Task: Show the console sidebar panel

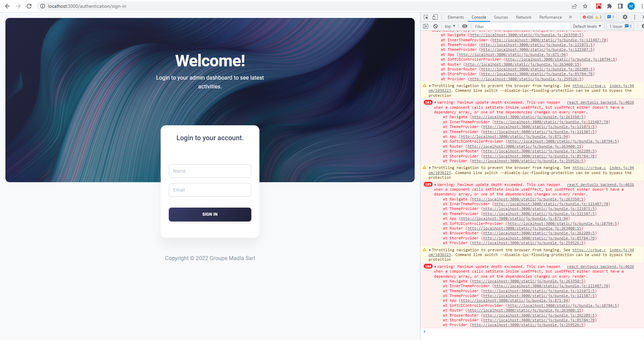Action: tap(426, 26)
